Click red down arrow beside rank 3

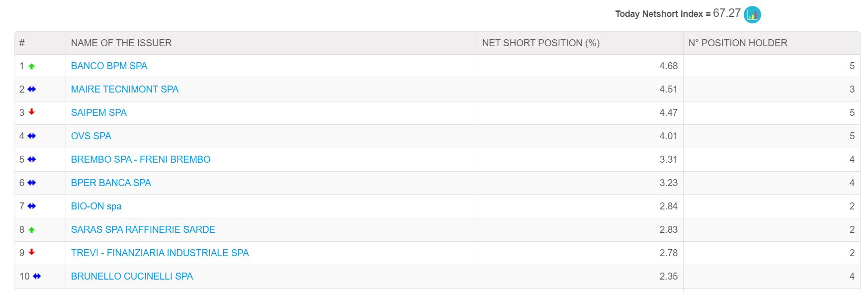(32, 112)
